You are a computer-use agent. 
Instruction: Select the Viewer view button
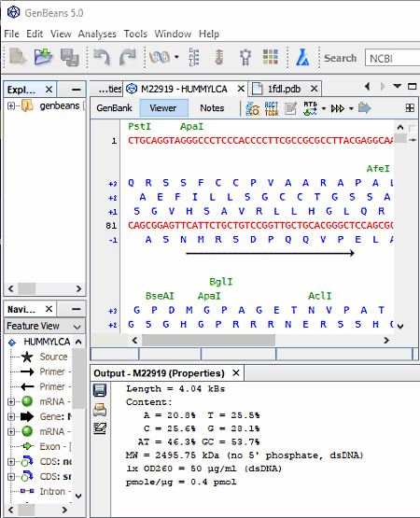coord(163,108)
